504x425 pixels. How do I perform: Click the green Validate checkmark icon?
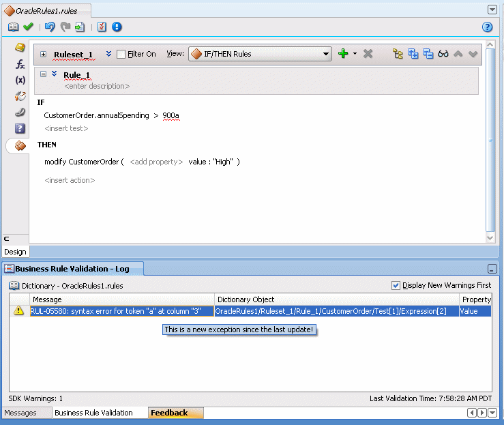coord(28,27)
